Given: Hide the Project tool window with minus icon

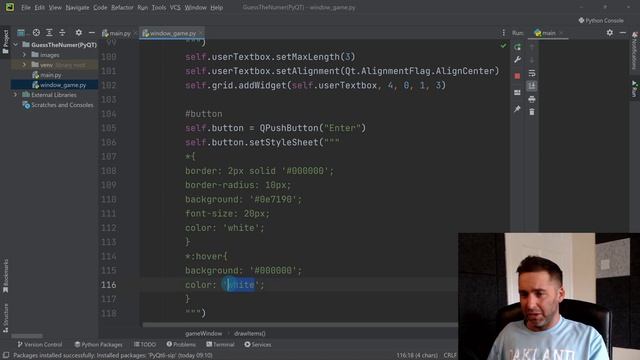Looking at the screenshot, I should (x=91, y=33).
